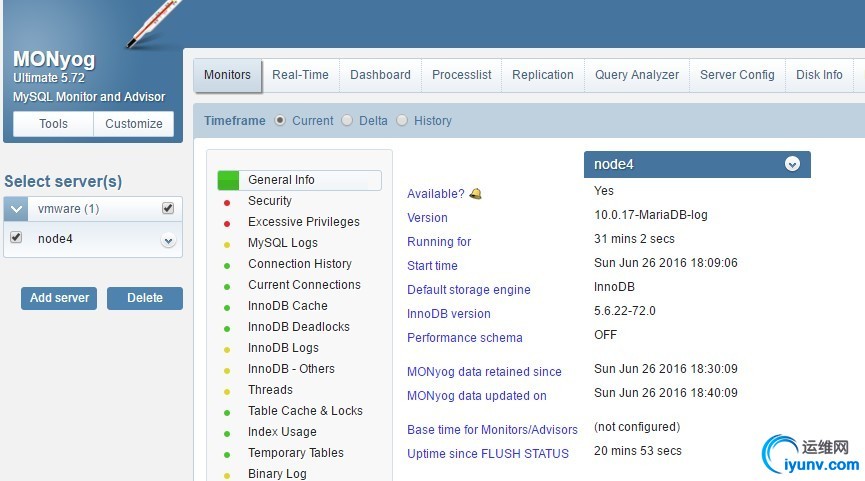Viewport: 865px width, 481px height.
Task: Click the yellow status dot beside MySQL Logs
Action: pos(227,244)
